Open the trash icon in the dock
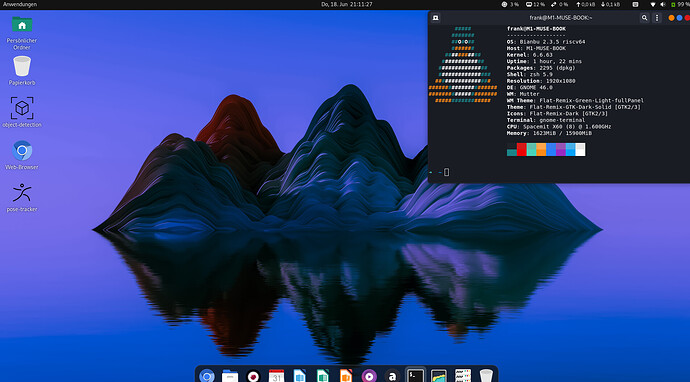The height and width of the screenshot is (382, 690). pyautogui.click(x=486, y=375)
